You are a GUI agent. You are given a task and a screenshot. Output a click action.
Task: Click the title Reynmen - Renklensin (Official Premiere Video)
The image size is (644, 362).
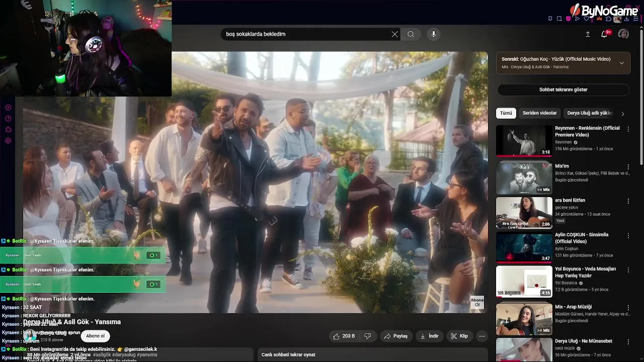click(587, 131)
